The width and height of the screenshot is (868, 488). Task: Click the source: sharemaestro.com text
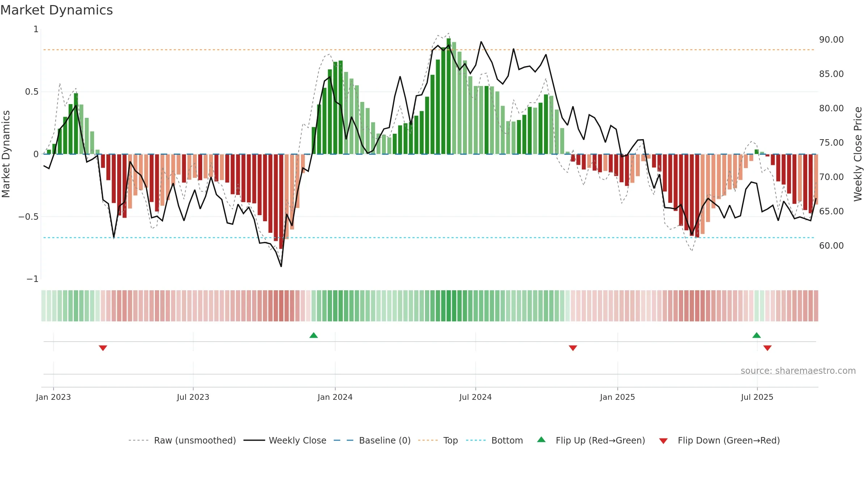[798, 371]
